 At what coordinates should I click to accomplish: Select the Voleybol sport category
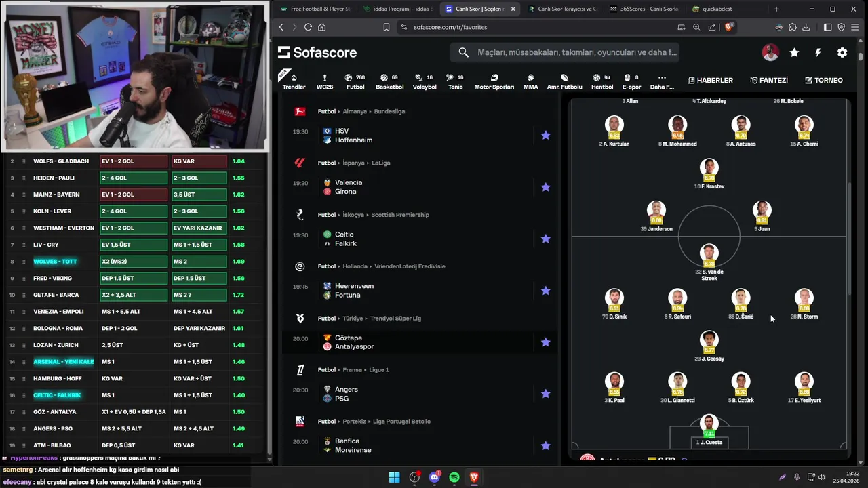pyautogui.click(x=425, y=81)
